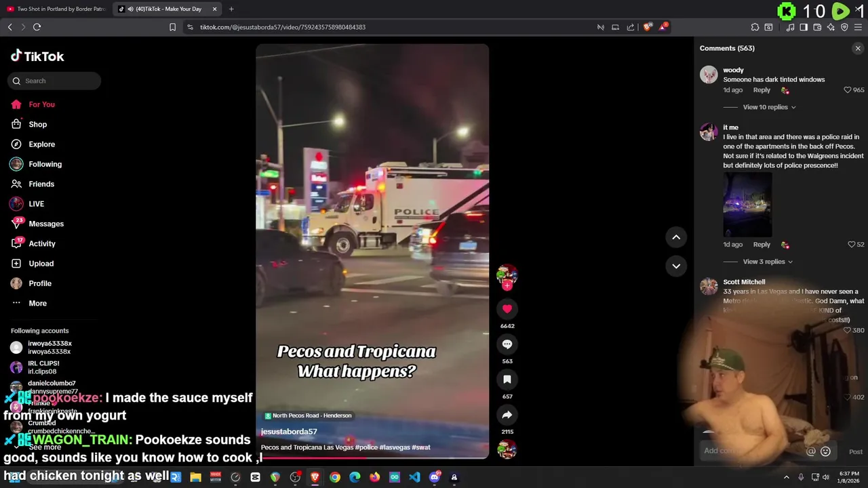Click the TikTok logo
The width and height of the screenshot is (868, 488).
point(37,56)
